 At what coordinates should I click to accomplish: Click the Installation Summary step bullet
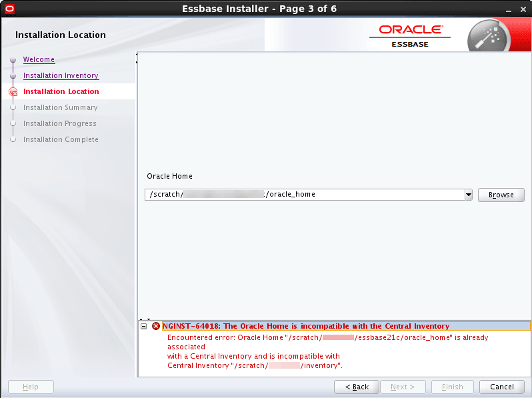[x=13, y=107]
